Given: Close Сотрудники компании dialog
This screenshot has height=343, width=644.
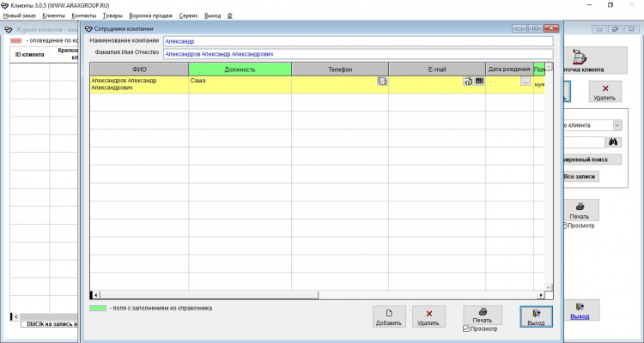Looking at the screenshot, I should [551, 28].
